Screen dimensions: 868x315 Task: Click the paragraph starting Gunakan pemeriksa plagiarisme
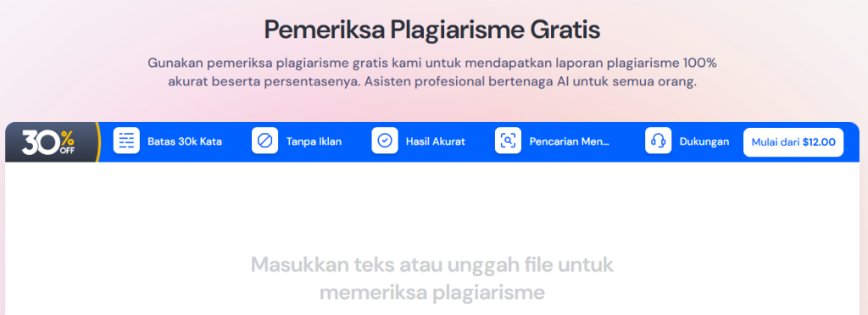(432, 72)
